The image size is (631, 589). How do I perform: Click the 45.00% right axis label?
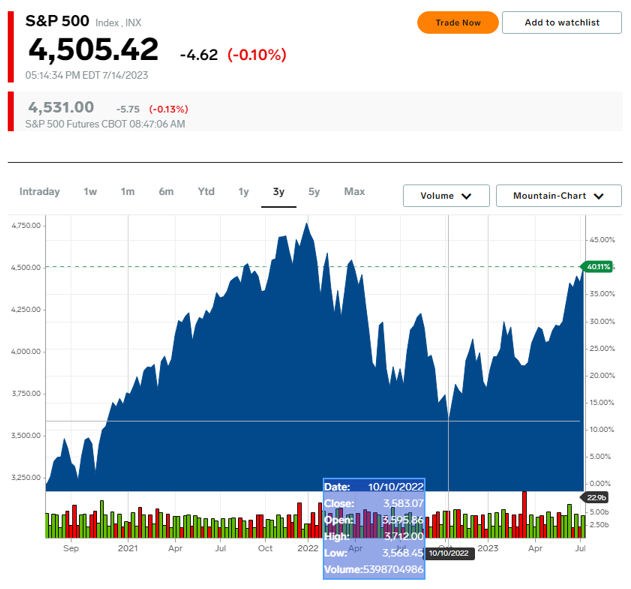(x=602, y=240)
